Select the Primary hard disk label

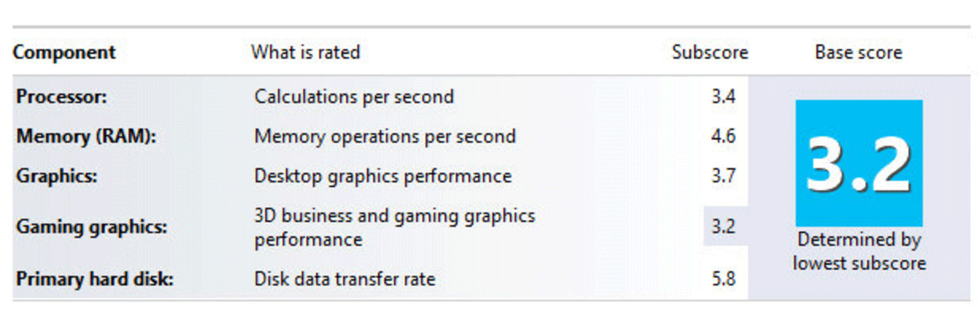click(95, 279)
